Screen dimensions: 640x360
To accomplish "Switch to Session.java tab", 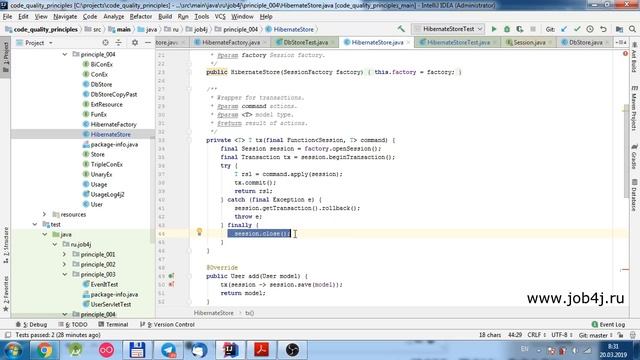I will 529,42.
